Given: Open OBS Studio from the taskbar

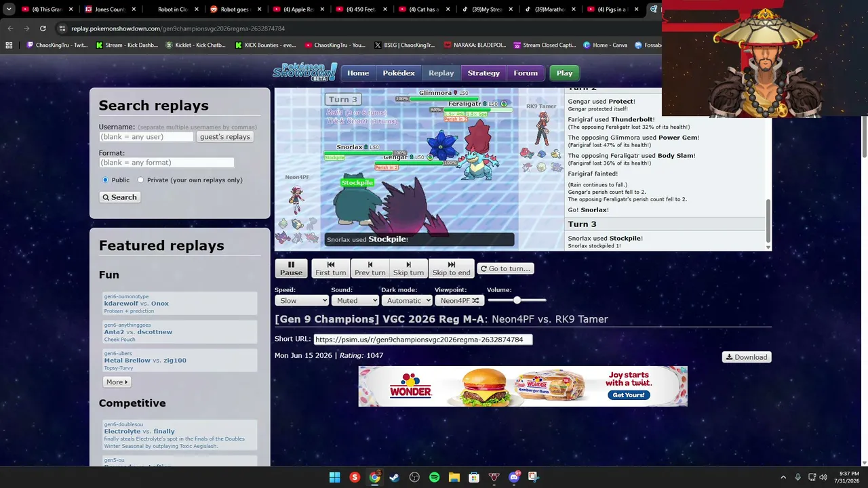Looking at the screenshot, I should [x=414, y=477].
